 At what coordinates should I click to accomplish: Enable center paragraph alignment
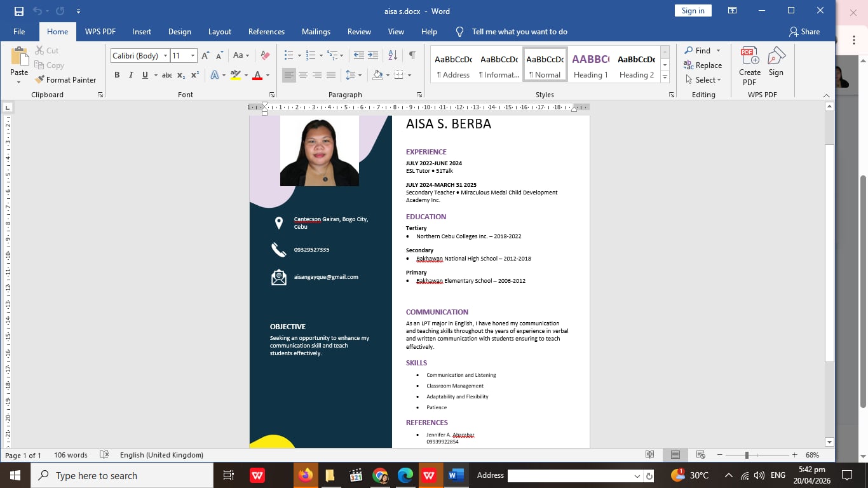(303, 75)
